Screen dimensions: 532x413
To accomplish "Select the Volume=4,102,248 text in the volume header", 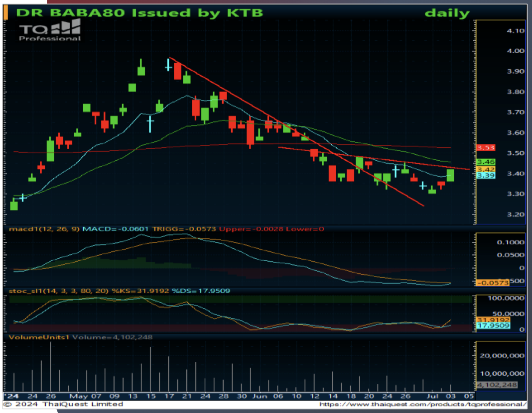I will [x=112, y=337].
